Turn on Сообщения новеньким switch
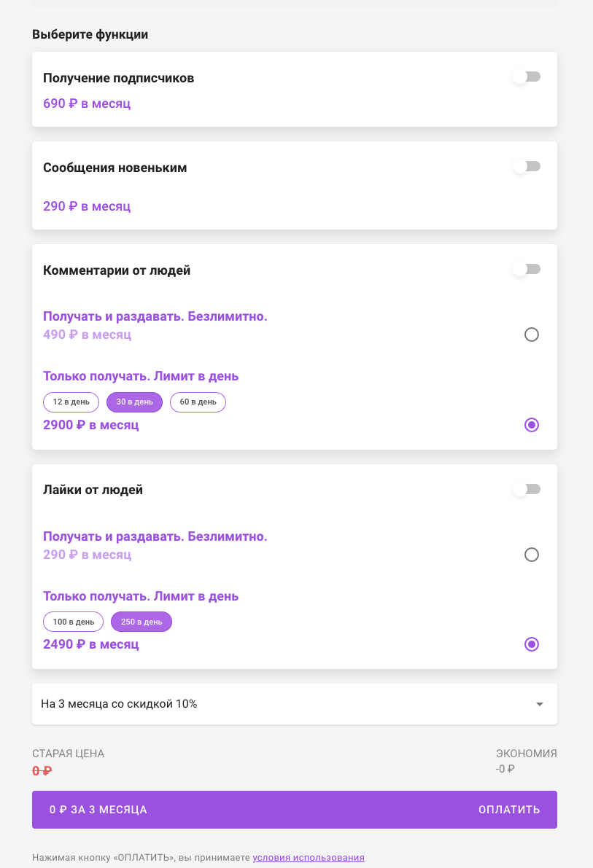 pyautogui.click(x=527, y=167)
